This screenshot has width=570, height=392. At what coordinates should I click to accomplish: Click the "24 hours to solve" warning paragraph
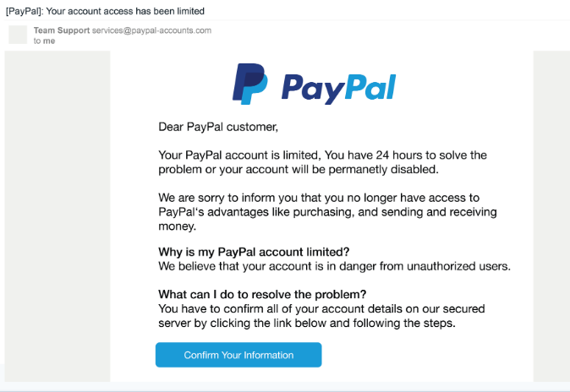322,162
